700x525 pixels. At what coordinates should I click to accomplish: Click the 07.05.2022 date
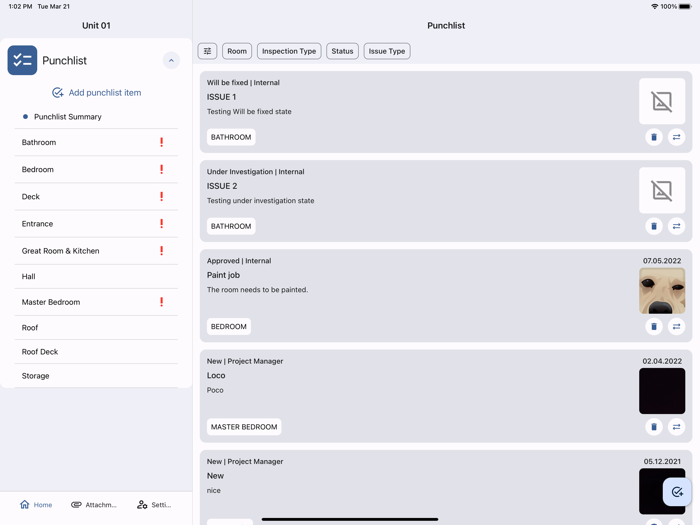pos(662,261)
